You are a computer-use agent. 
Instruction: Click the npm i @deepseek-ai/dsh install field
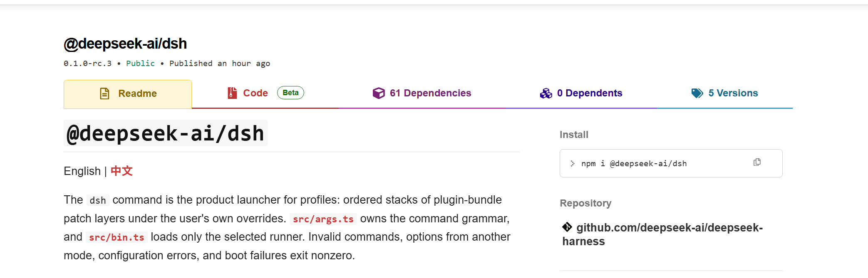pos(671,163)
